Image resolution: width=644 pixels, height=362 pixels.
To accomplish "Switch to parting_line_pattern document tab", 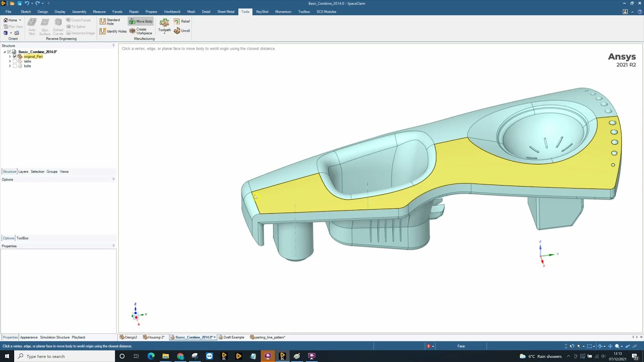I will click(268, 337).
